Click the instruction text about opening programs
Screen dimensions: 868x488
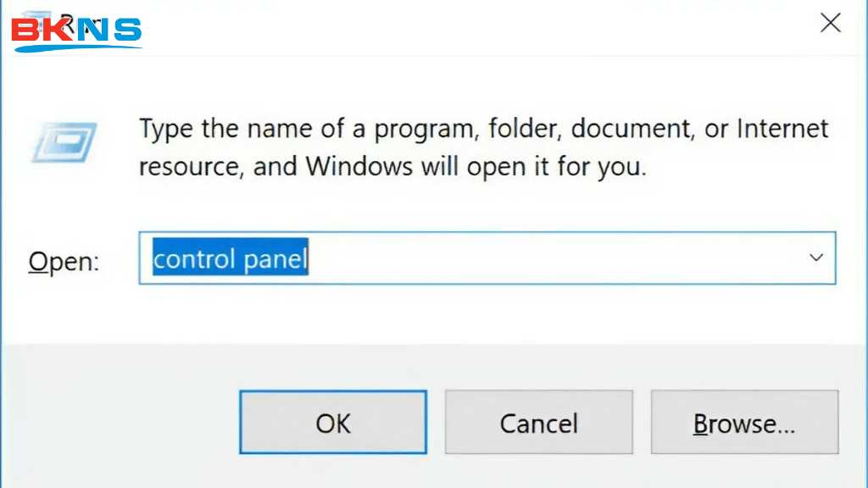click(483, 147)
